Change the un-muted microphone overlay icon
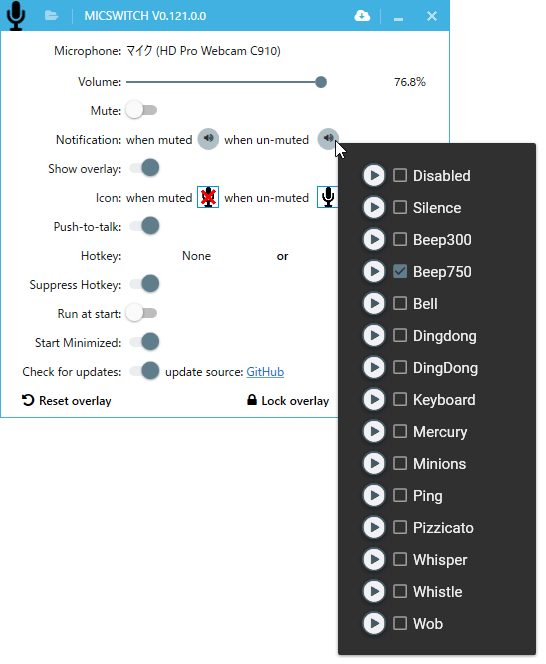This screenshot has height=664, width=546. click(x=327, y=197)
